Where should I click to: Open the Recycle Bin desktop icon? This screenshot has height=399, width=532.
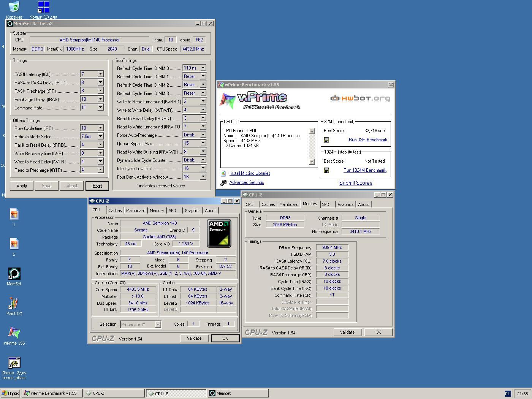[x=14, y=7]
